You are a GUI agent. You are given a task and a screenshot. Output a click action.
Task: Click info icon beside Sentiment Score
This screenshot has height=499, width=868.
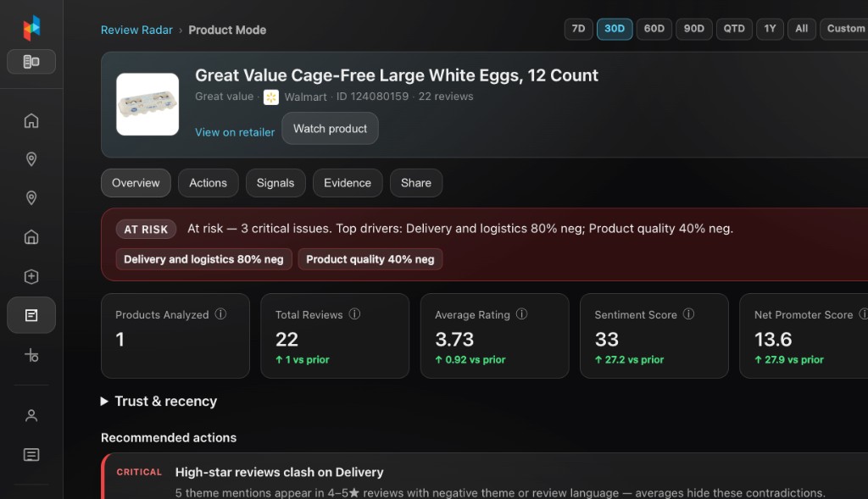tap(688, 314)
